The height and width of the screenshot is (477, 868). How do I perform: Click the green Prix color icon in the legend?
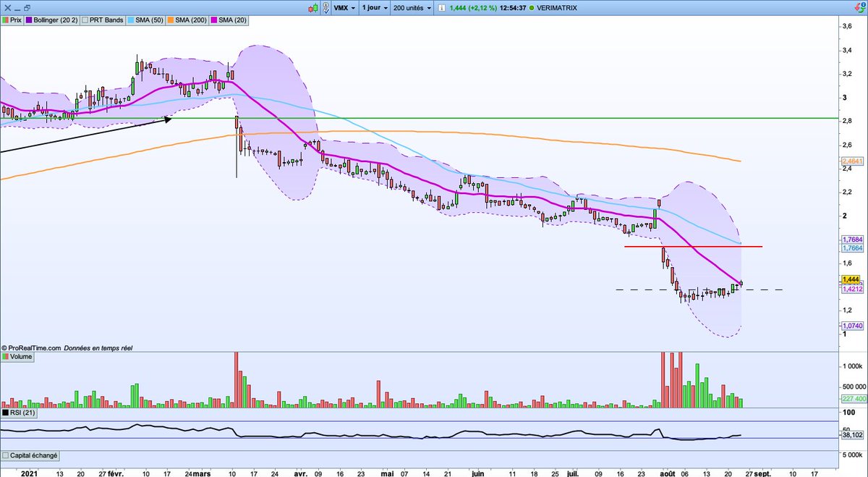coord(6,20)
